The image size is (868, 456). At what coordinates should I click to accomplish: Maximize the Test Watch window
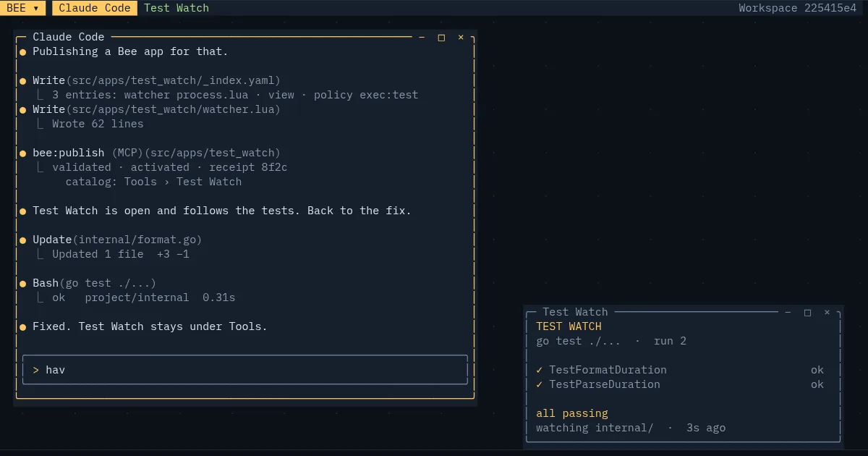[x=807, y=312]
